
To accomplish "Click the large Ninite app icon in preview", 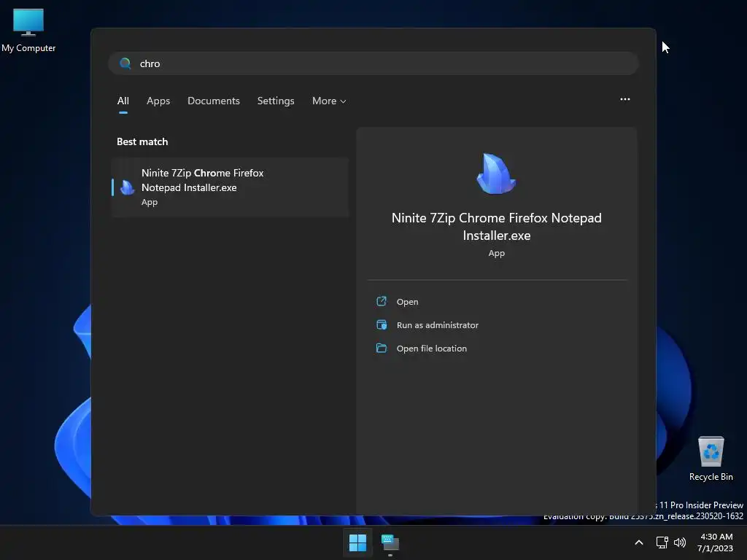I will tap(496, 174).
